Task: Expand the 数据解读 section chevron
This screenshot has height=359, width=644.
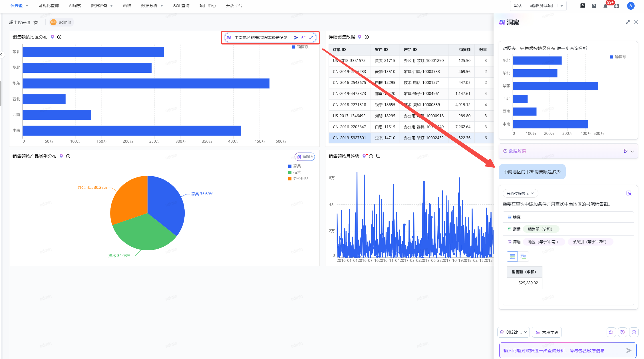Action: pyautogui.click(x=632, y=151)
